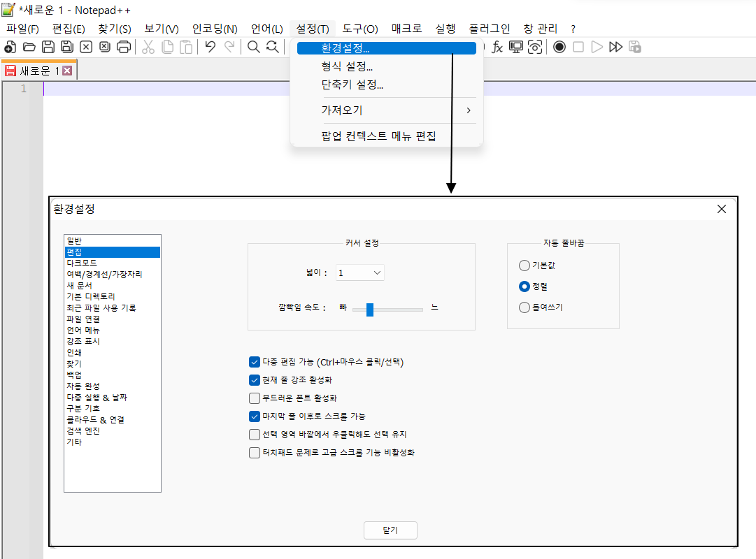This screenshot has width=756, height=559.
Task: Click the Save All toolbar icon
Action: (x=67, y=47)
